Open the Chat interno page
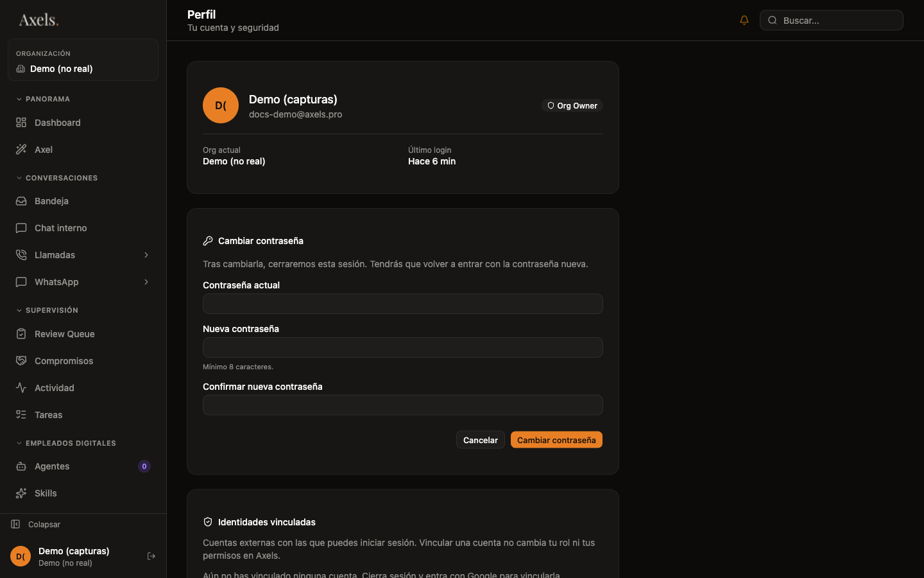The width and height of the screenshot is (924, 578). [x=83, y=228]
